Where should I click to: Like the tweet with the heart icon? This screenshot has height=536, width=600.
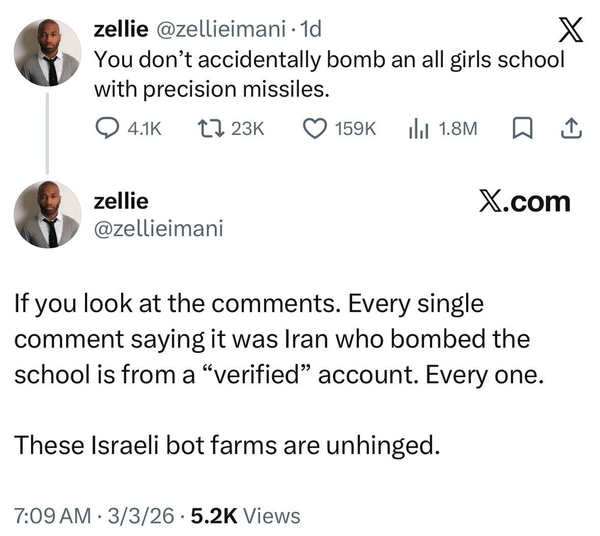point(315,129)
